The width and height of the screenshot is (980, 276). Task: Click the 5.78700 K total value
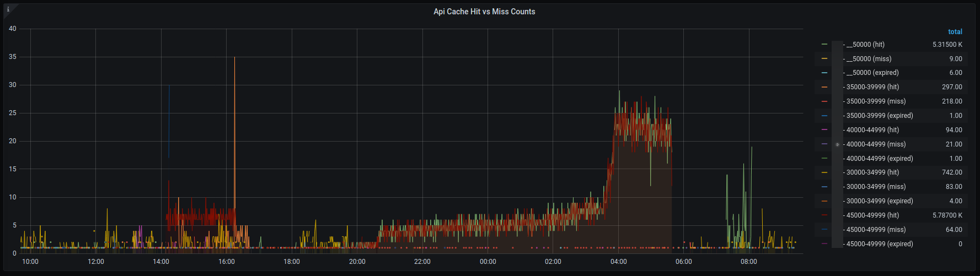pyautogui.click(x=947, y=215)
